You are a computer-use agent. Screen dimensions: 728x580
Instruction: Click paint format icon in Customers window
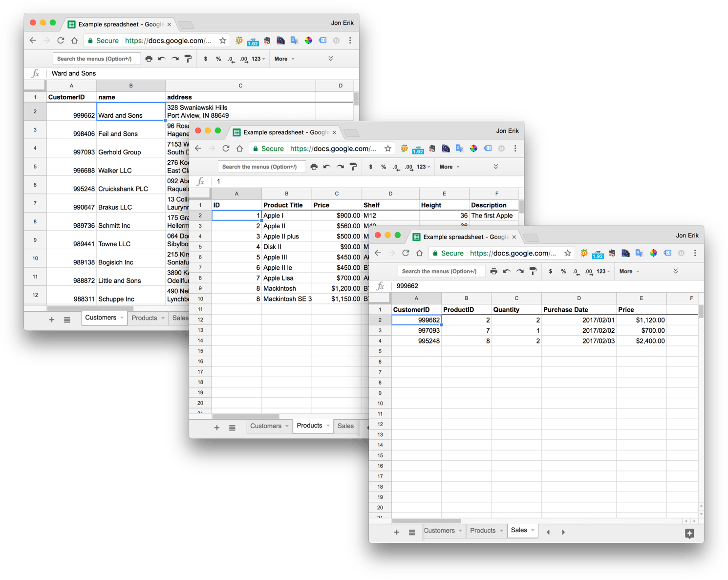tap(188, 59)
